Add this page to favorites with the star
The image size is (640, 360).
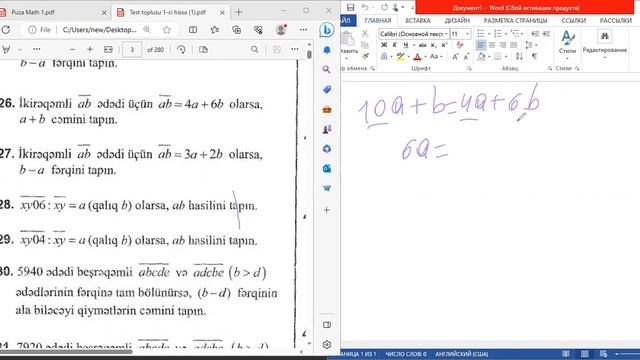click(x=167, y=30)
